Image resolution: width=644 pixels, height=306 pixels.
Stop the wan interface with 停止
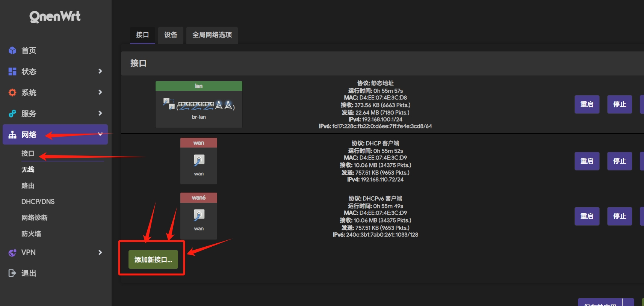(619, 161)
